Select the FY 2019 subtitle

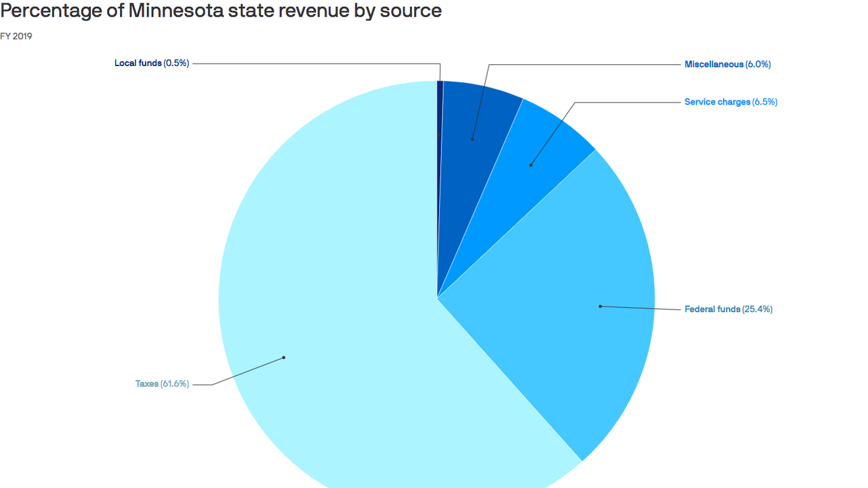click(16, 36)
